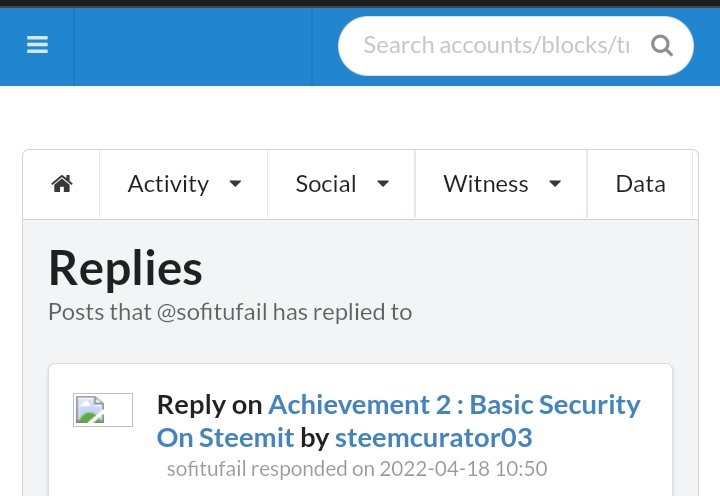The height and width of the screenshot is (496, 720).
Task: Expand the Witness dropdown caret
Action: click(x=555, y=184)
